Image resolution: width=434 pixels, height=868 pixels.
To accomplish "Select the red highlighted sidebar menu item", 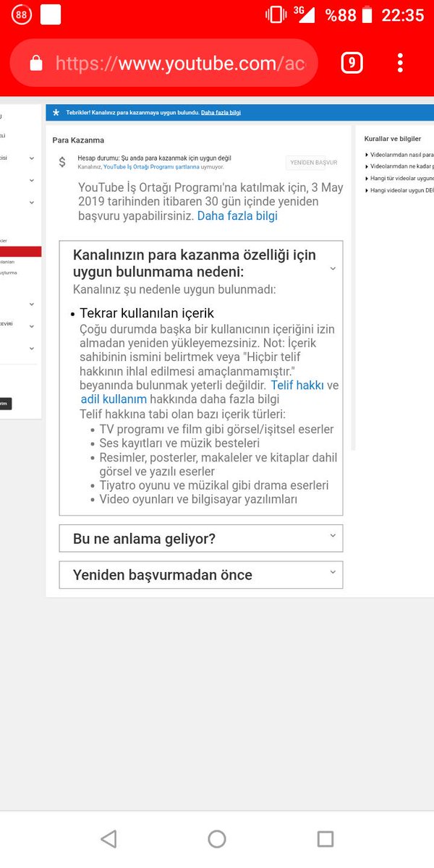I will (20, 252).
